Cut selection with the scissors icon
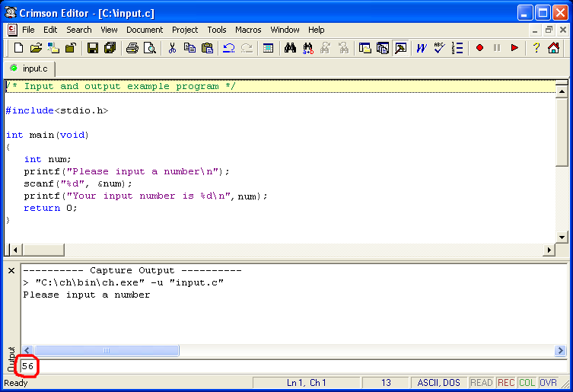The height and width of the screenshot is (392, 573). [x=172, y=48]
